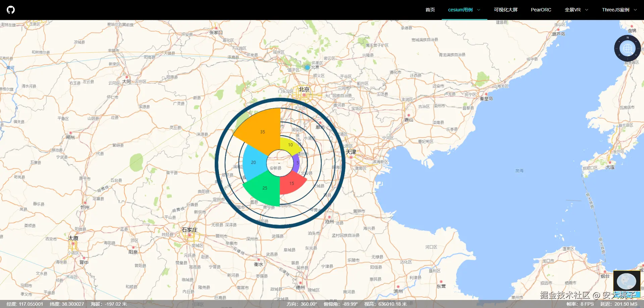Open the ThreeJS案例 menu
Image resolution: width=644 pixels, height=308 pixels.
pos(615,10)
